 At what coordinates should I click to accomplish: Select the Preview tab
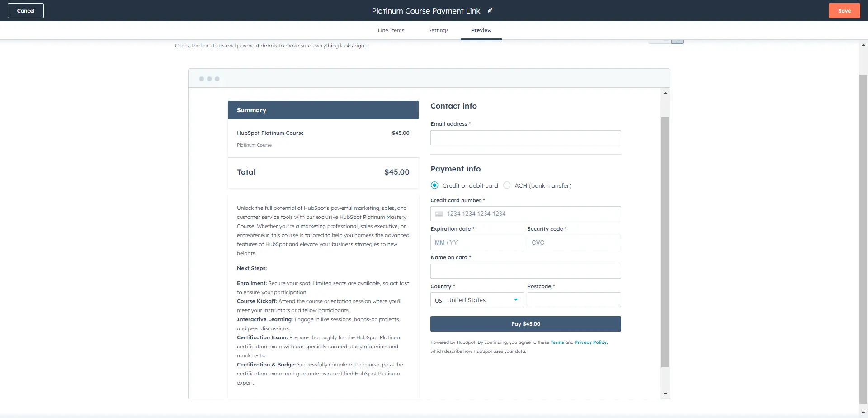pos(481,30)
